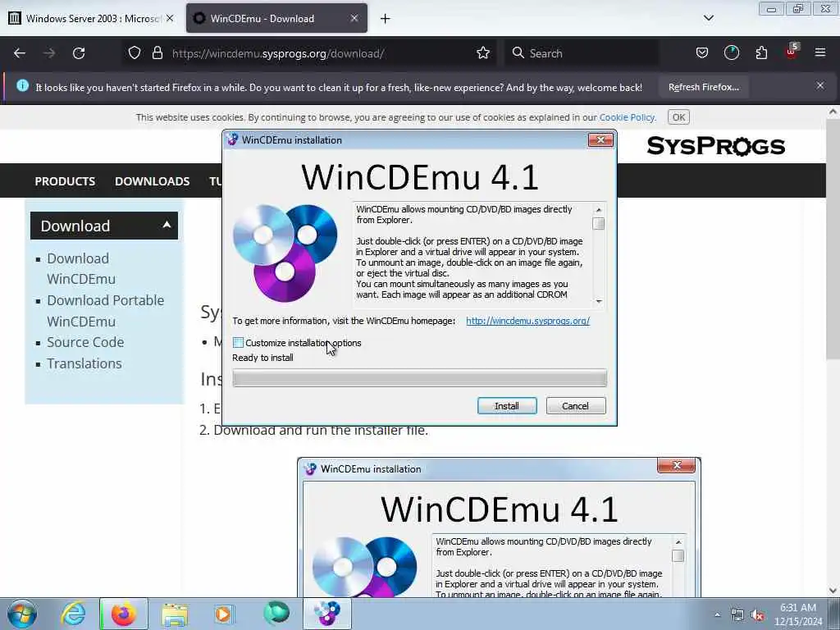Bookmark this page with the star icon
This screenshot has width=840, height=630.
coord(482,53)
